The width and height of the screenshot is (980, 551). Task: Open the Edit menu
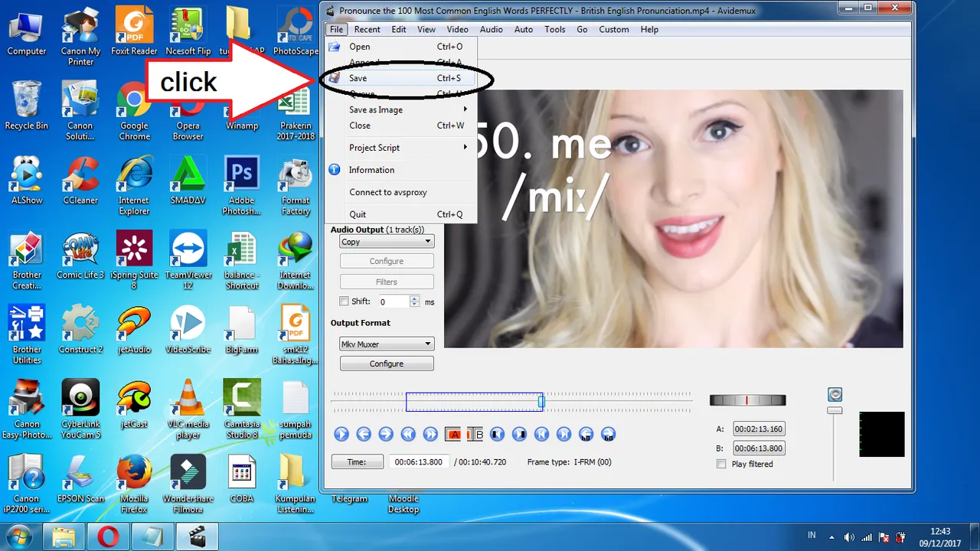399,29
